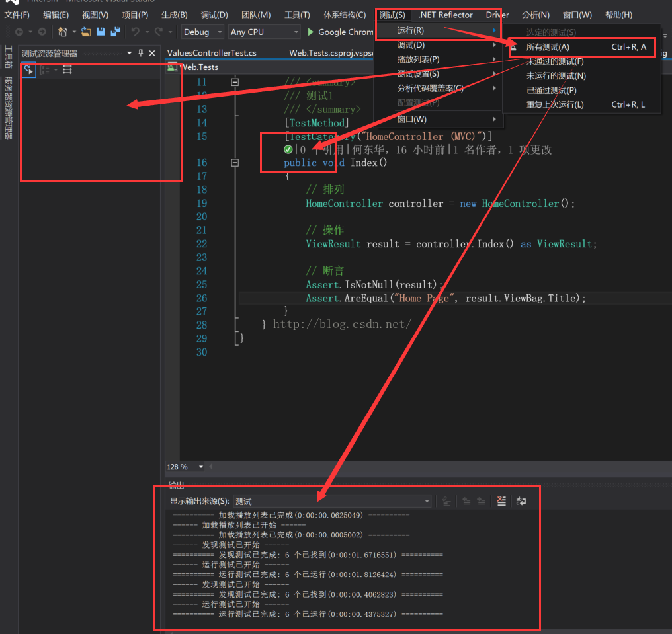Click Go to Next Message icon
This screenshot has width=672, height=634.
pyautogui.click(x=482, y=501)
